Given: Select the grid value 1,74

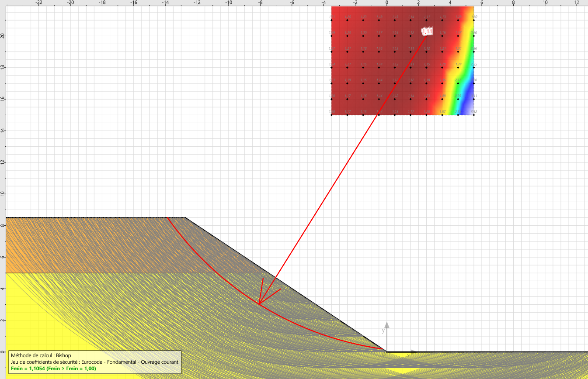Looking at the screenshot, I should click(x=459, y=64).
